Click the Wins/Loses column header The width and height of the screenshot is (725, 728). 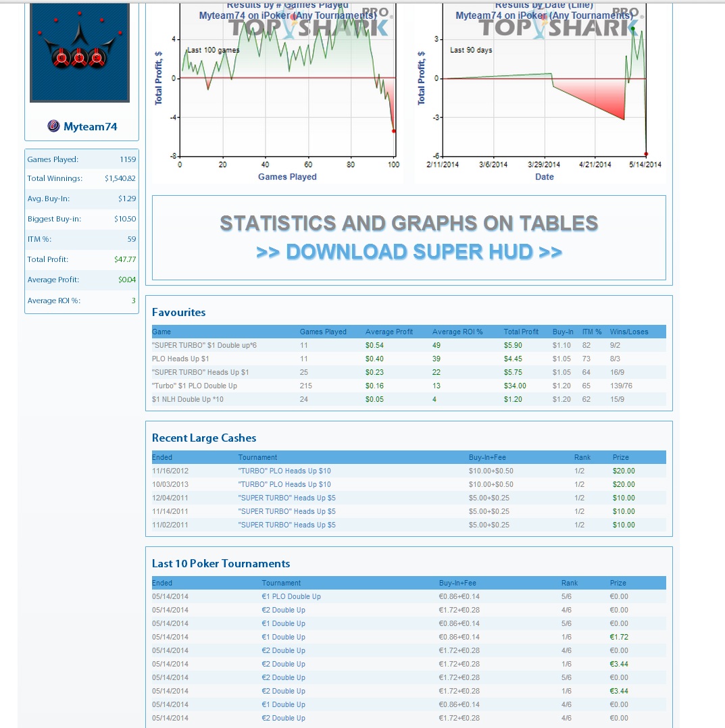click(629, 332)
